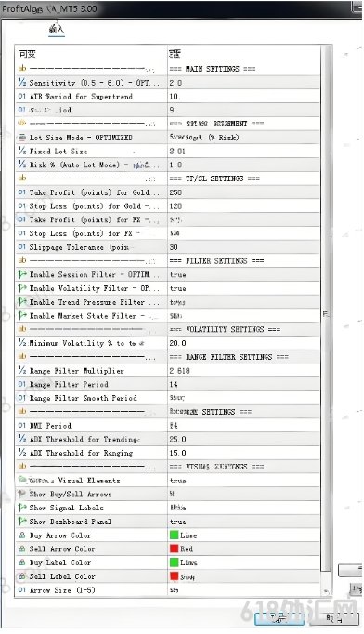The width and height of the screenshot is (364, 634).
Task: Click the Show Dashboard Panel row icon
Action: [x=22, y=522]
